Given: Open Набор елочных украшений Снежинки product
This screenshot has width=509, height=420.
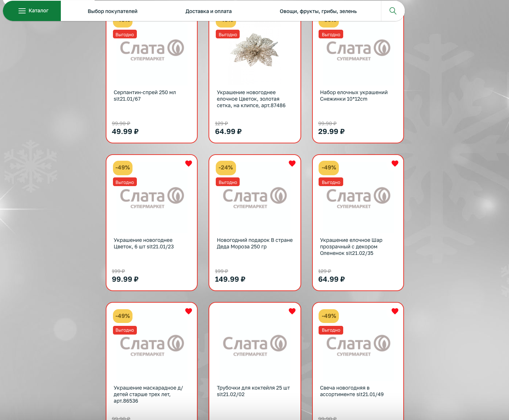Looking at the screenshot, I should coord(354,96).
